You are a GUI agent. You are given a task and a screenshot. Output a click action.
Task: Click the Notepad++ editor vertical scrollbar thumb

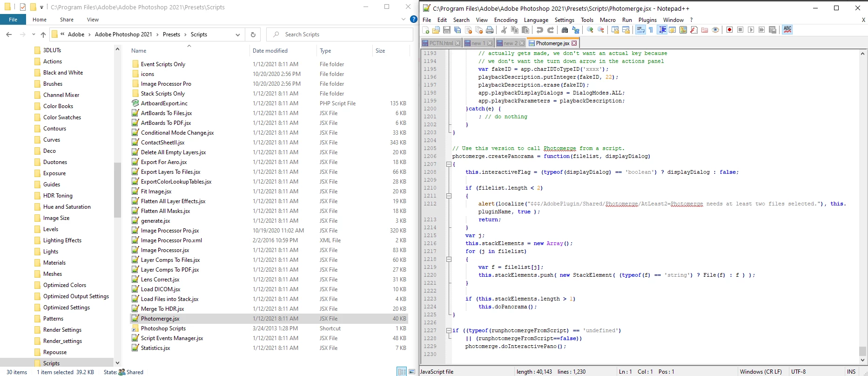(862, 351)
